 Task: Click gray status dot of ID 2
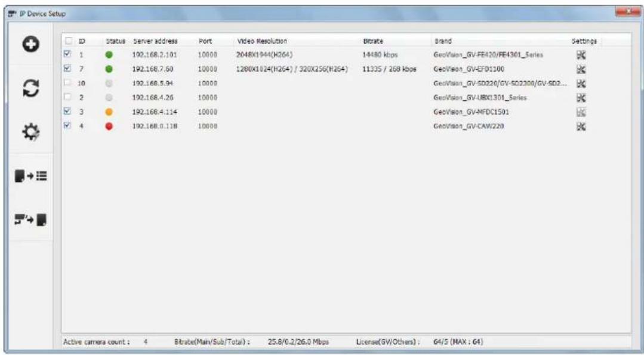(109, 98)
